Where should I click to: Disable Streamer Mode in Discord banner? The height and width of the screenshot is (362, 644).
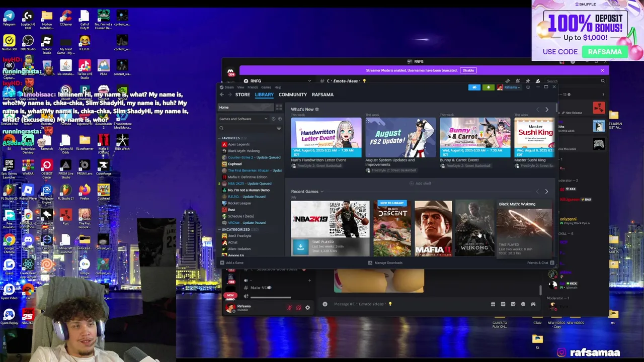coord(468,70)
